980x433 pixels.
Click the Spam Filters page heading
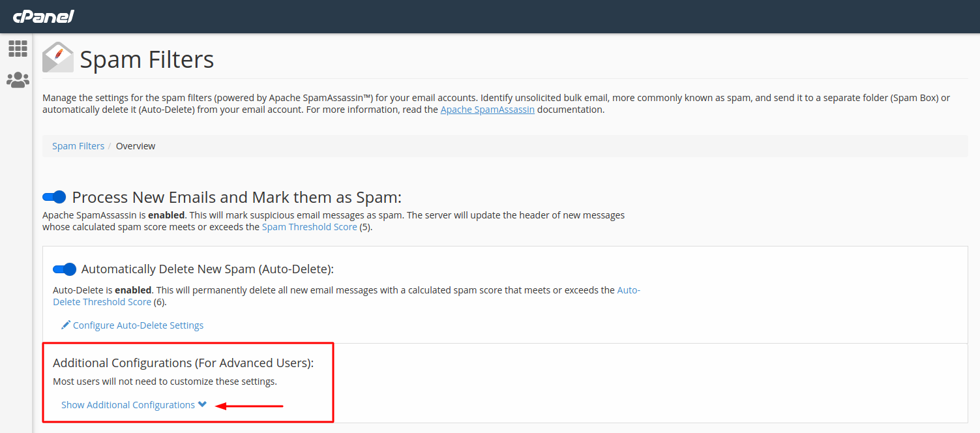[x=147, y=59]
